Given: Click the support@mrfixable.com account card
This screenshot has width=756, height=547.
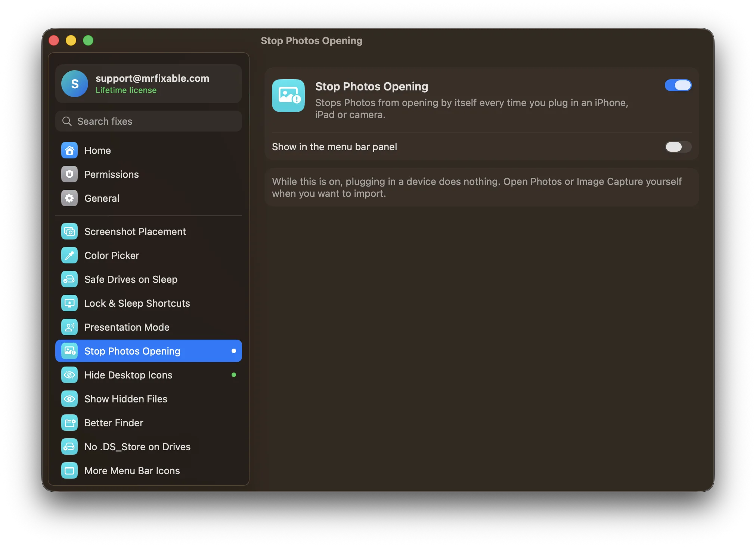Looking at the screenshot, I should 149,84.
